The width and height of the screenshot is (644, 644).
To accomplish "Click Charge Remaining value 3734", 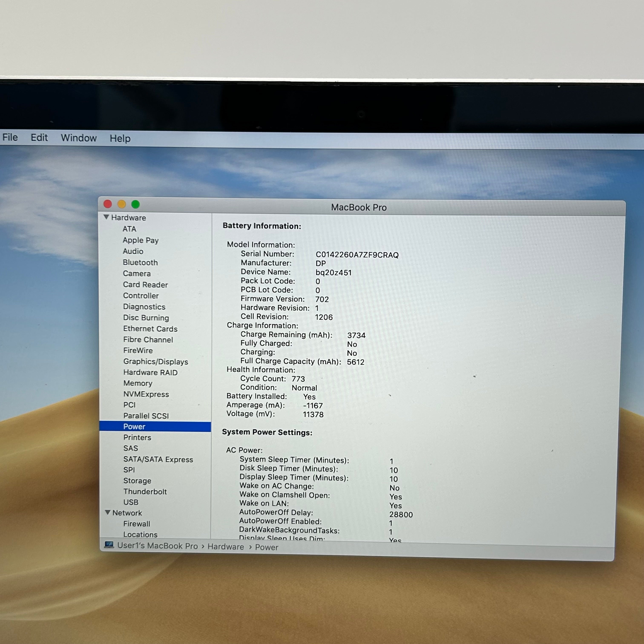I will pyautogui.click(x=356, y=335).
